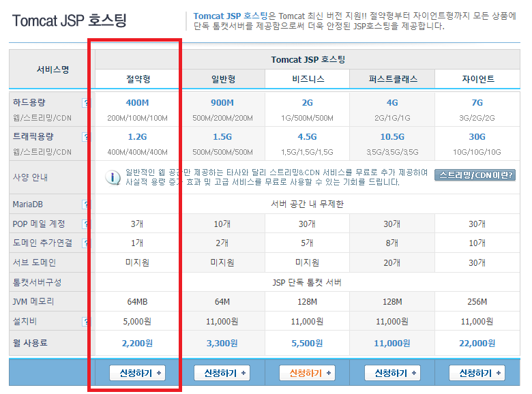
Task: Click the 200M/100M/100M breakdown text
Action: tap(137, 118)
